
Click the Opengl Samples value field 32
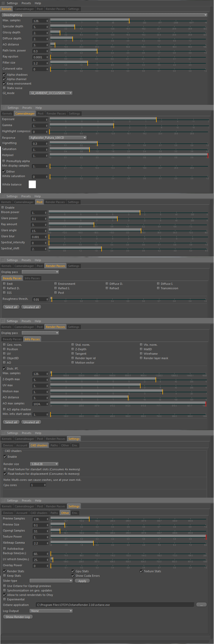coord(39,531)
